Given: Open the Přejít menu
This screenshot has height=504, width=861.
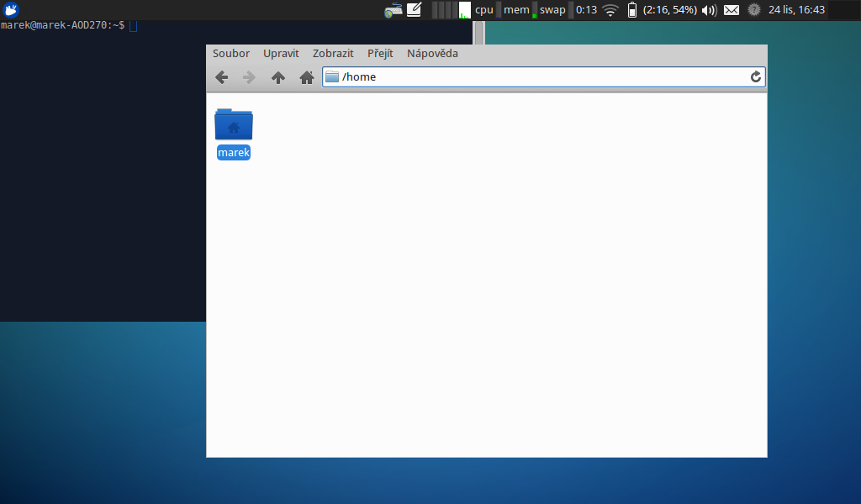Looking at the screenshot, I should click(380, 54).
